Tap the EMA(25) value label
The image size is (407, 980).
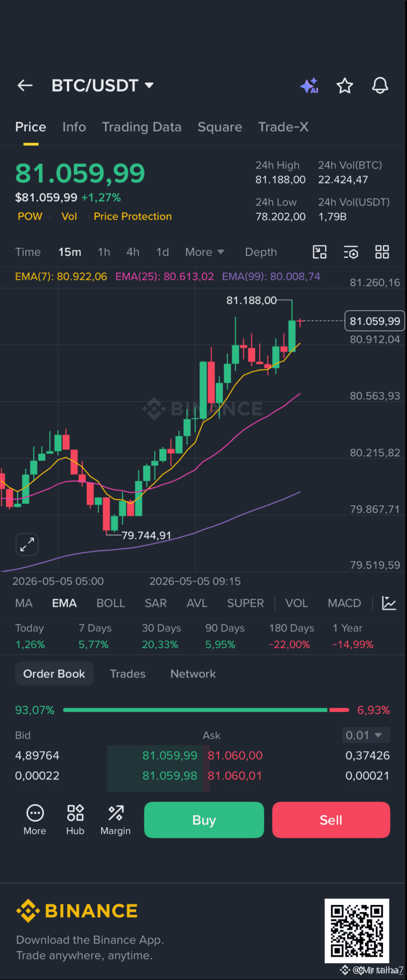[164, 276]
